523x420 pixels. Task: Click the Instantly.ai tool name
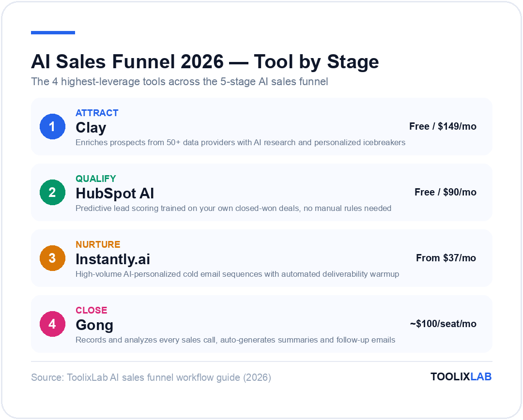(113, 259)
